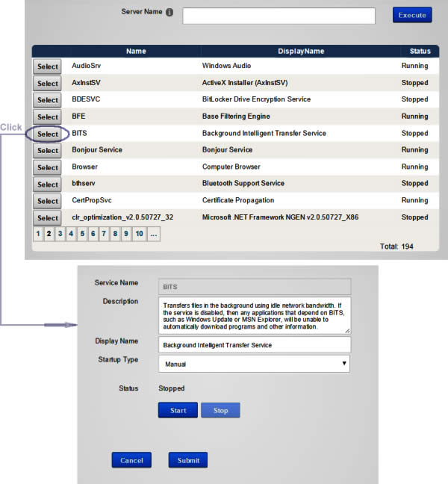Go to page 1 of services
Viewport: 448px width, 484px height.
(38, 234)
